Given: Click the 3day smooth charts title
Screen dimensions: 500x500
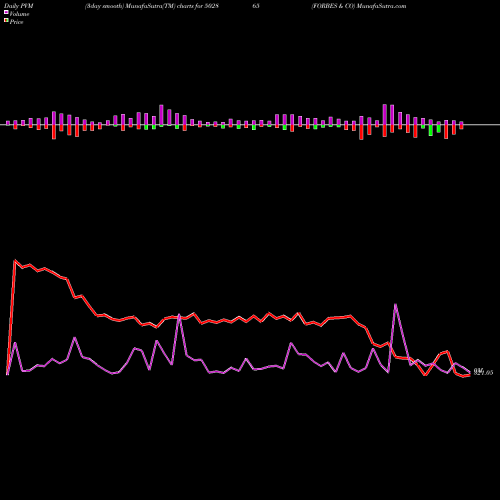Looking at the screenshot, I should pyautogui.click(x=152, y=6).
